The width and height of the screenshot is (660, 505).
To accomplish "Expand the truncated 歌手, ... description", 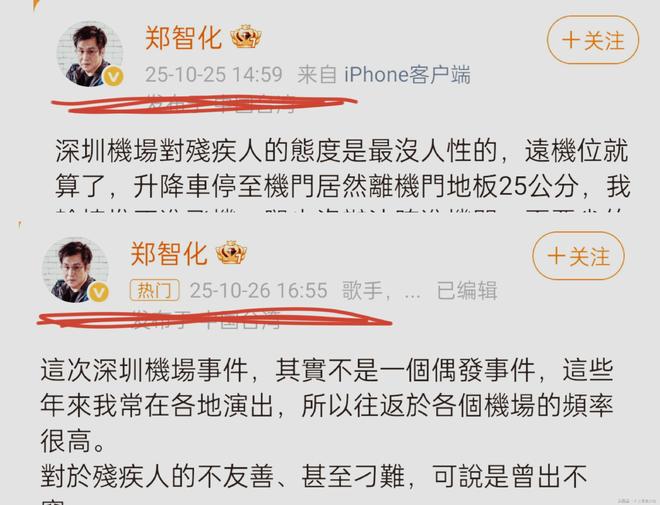I will [381, 291].
